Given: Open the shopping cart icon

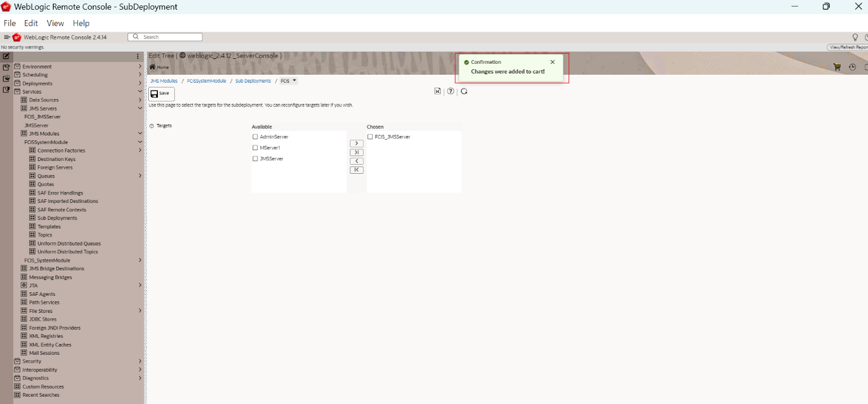Looking at the screenshot, I should 837,67.
